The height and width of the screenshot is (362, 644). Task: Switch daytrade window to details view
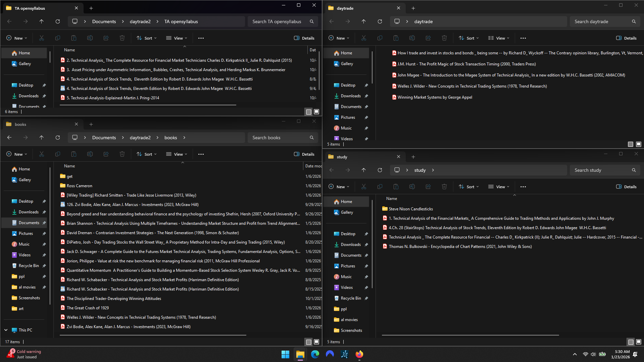point(631,144)
